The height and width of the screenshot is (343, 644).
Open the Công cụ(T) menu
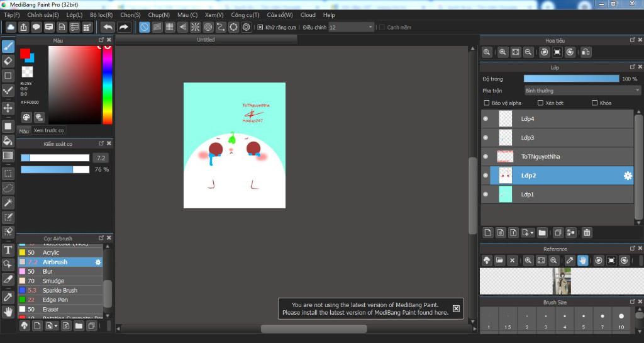[245, 14]
